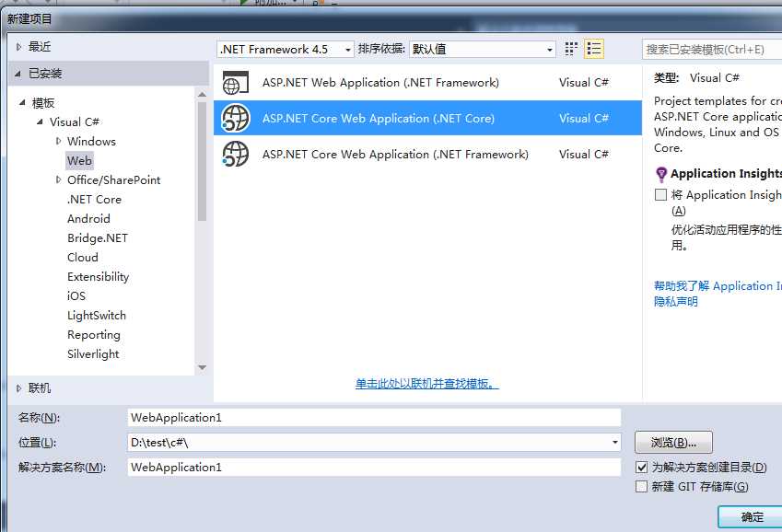Select the Extensibility category
The image size is (782, 532).
[99, 277]
